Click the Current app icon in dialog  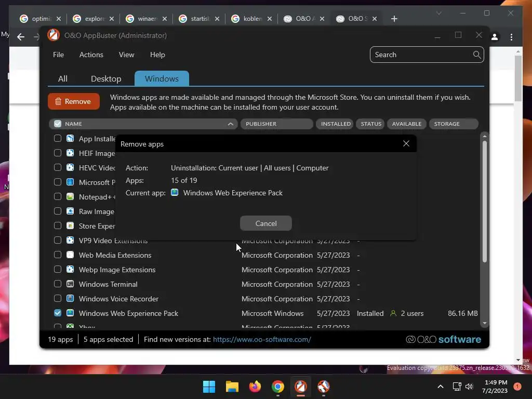pyautogui.click(x=175, y=192)
